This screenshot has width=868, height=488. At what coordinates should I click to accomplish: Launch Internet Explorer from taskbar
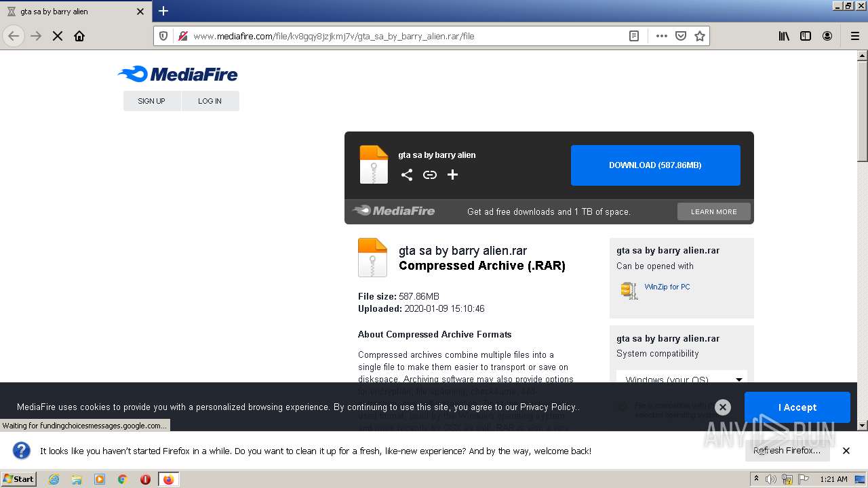coord(54,479)
